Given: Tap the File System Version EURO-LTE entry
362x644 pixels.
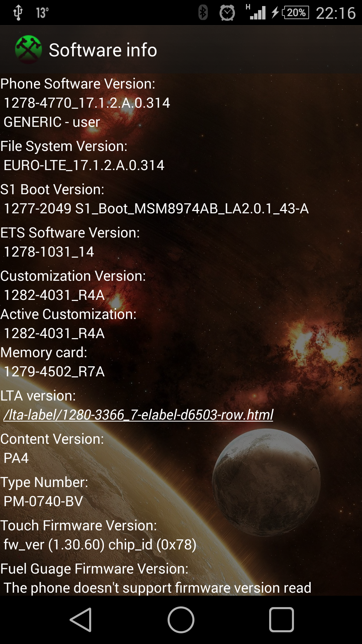Looking at the screenshot, I should [x=84, y=165].
